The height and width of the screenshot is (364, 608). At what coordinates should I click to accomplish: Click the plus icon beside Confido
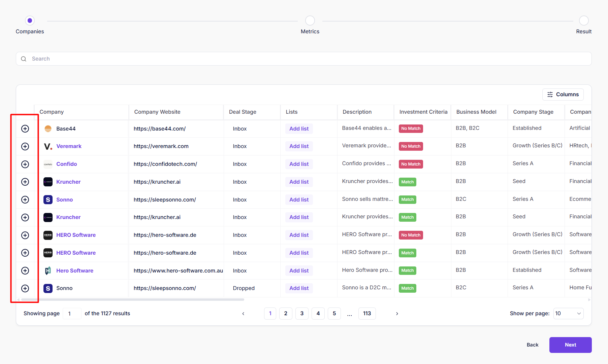tap(25, 164)
